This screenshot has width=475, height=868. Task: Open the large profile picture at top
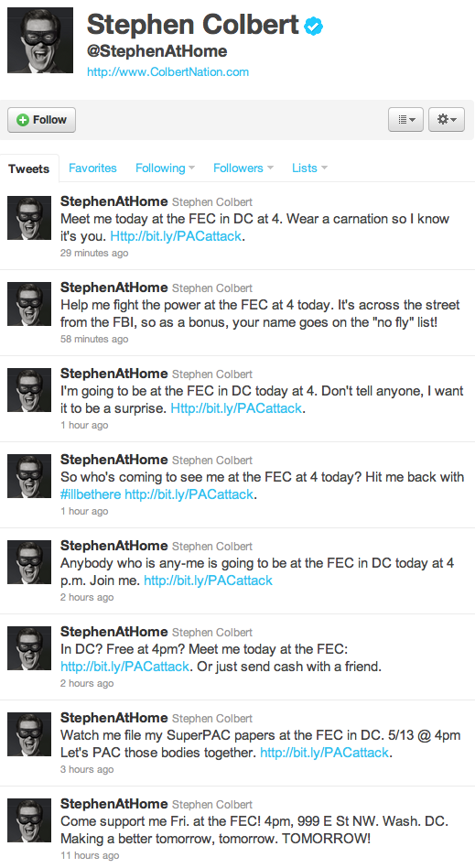(x=40, y=40)
